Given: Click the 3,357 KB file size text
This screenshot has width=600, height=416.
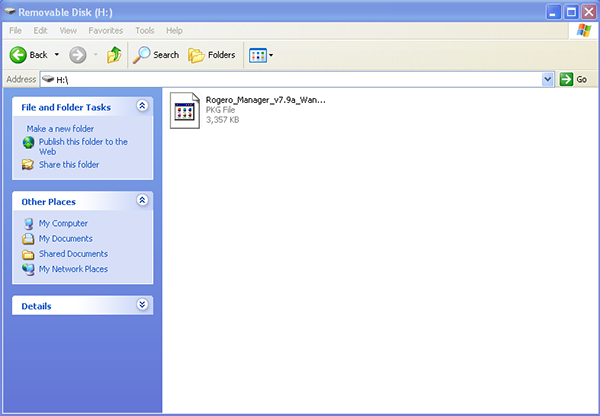Looking at the screenshot, I should pos(222,120).
